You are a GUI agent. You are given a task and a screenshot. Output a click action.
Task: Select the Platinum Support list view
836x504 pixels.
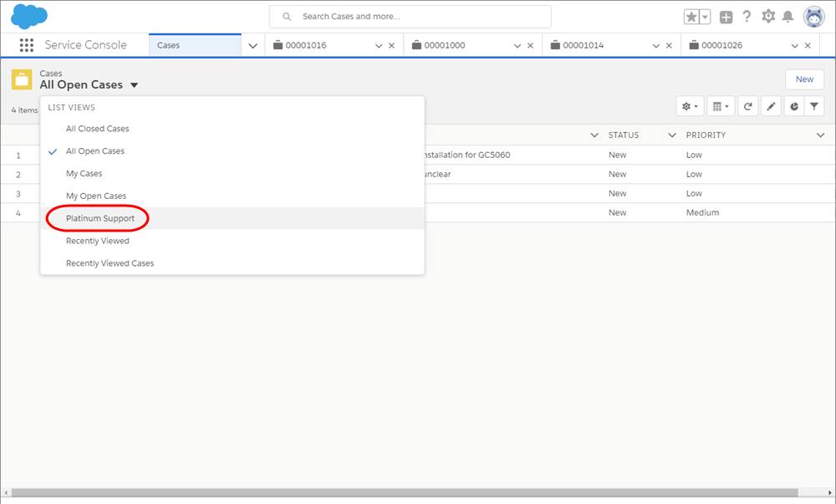click(x=232, y=218)
